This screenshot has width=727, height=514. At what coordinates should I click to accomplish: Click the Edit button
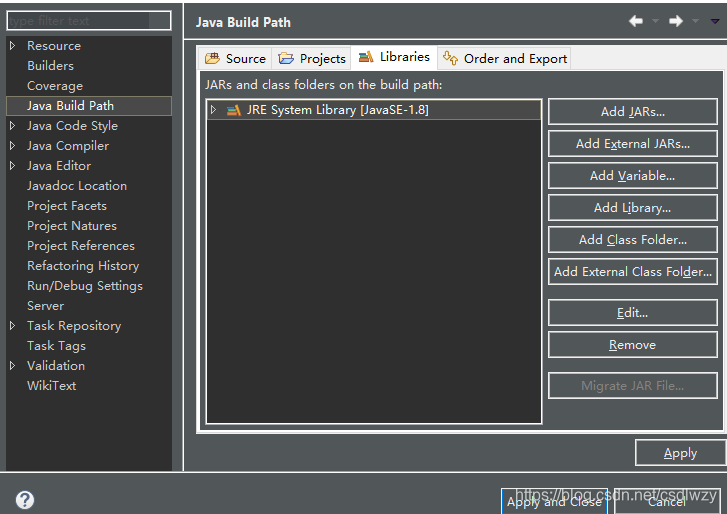pos(633,313)
